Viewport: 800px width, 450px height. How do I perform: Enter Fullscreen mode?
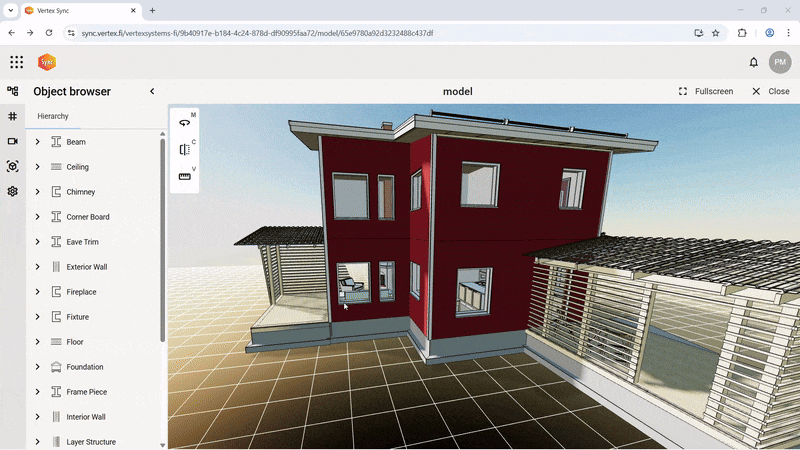click(705, 91)
